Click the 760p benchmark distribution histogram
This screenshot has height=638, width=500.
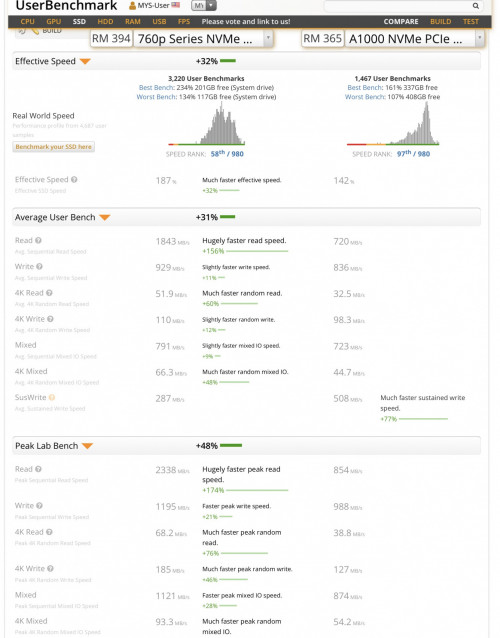[207, 123]
